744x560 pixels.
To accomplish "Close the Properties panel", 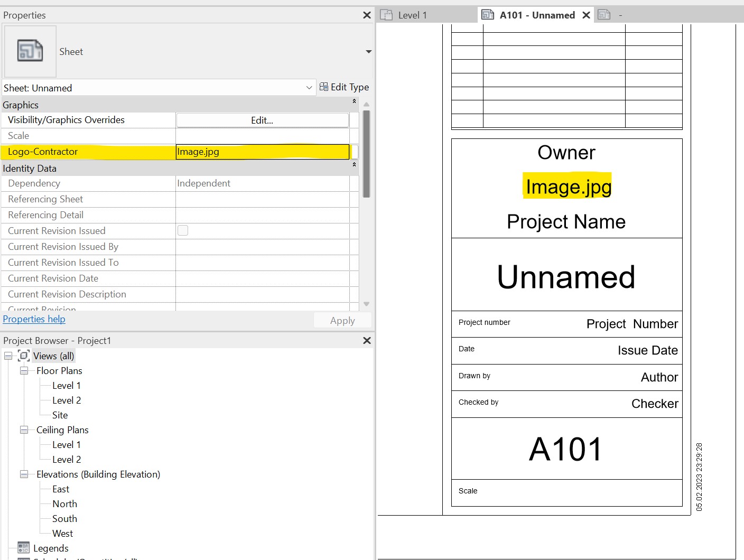I will coord(367,15).
